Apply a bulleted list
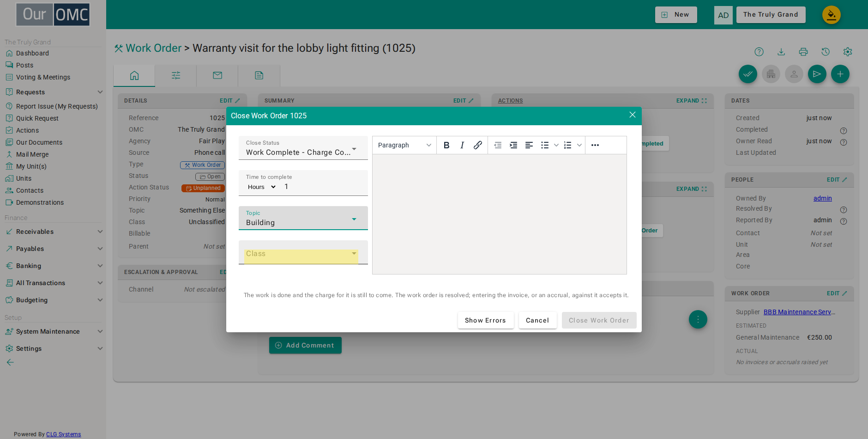The image size is (868, 439). coord(545,145)
